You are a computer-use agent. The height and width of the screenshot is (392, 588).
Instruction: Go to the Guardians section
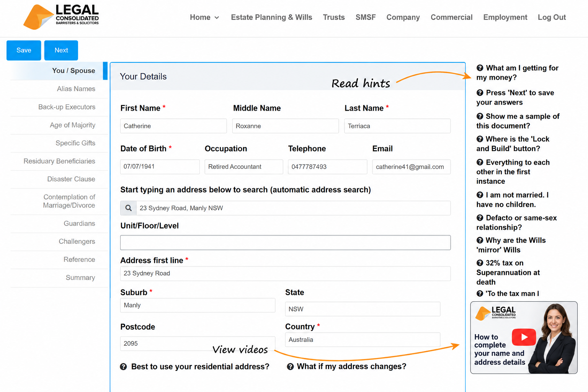(79, 224)
